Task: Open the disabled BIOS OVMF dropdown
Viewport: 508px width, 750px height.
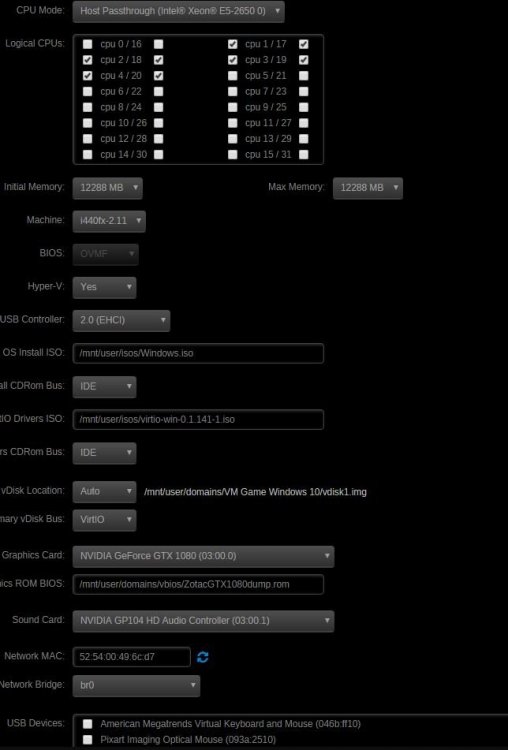Action: 106,254
